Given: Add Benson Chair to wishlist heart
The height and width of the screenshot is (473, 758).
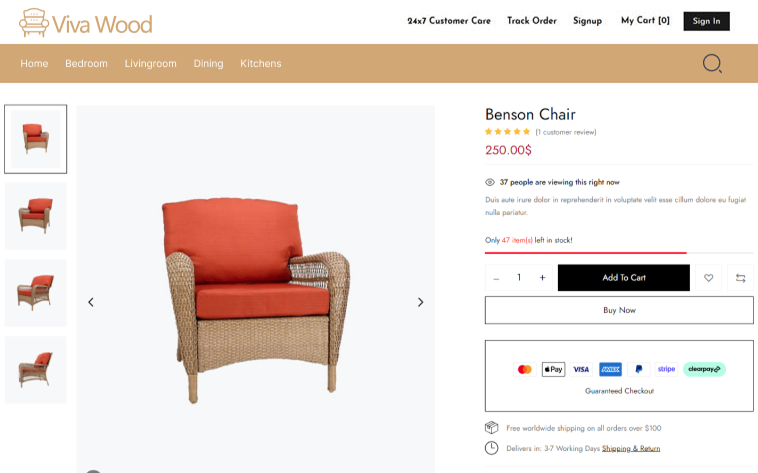Looking at the screenshot, I should (708, 278).
